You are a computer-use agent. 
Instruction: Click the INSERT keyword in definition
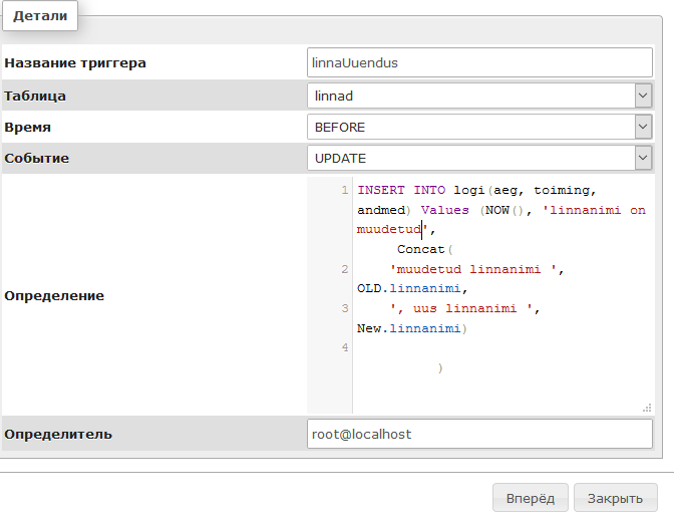click(x=381, y=190)
